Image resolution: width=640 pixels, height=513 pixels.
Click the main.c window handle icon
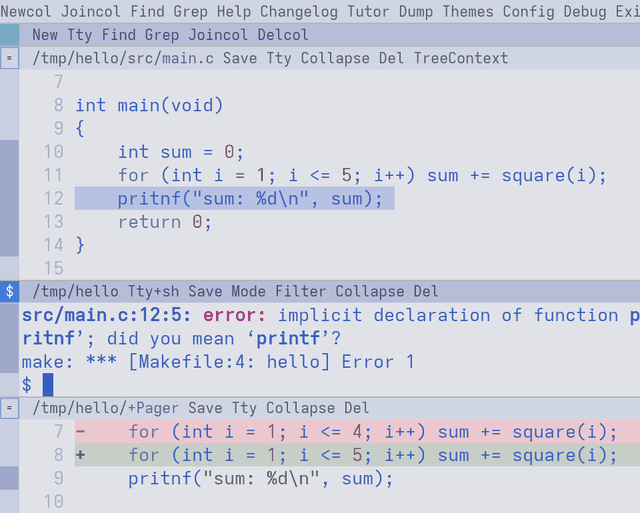coord(9,58)
